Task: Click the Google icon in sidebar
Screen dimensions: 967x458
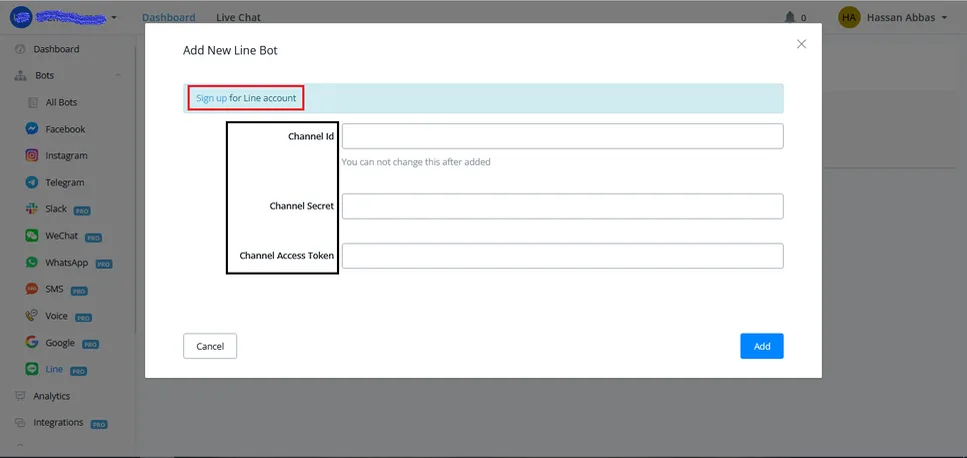Action: (x=31, y=342)
